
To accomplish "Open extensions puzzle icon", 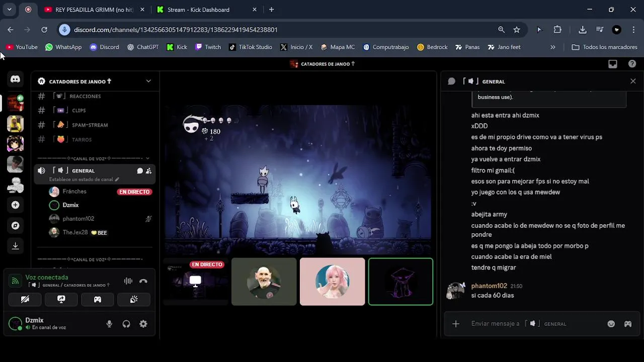I will click(x=557, y=30).
